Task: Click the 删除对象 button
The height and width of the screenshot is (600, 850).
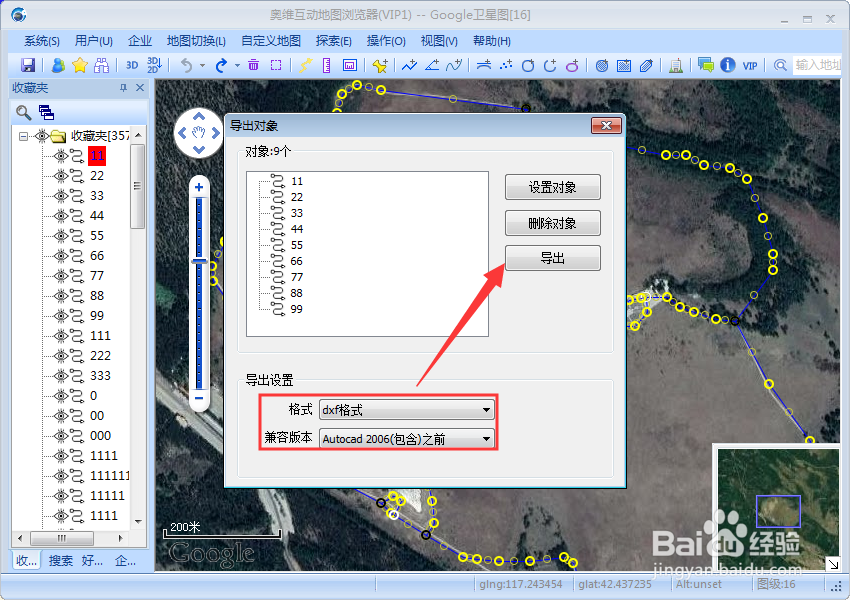Action: pos(552,223)
